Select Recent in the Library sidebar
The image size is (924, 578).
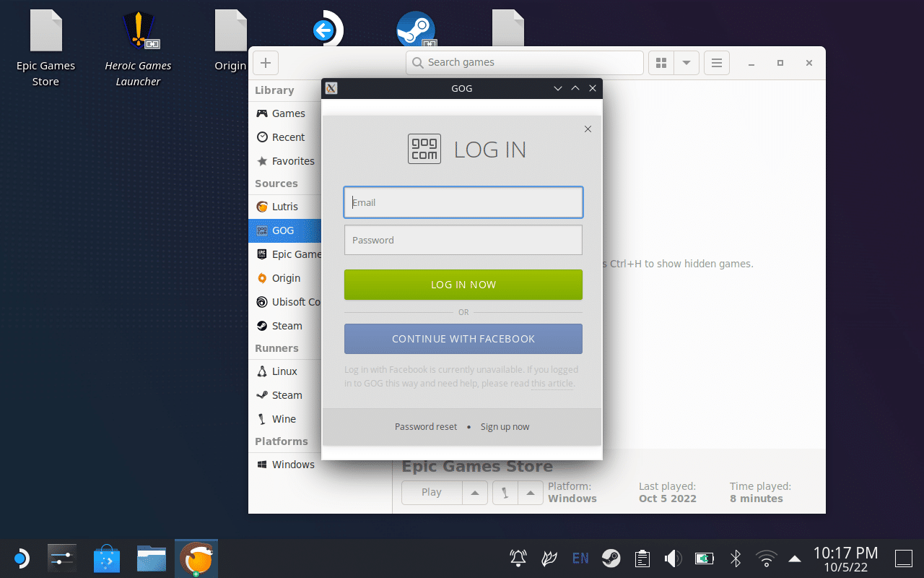[285, 137]
